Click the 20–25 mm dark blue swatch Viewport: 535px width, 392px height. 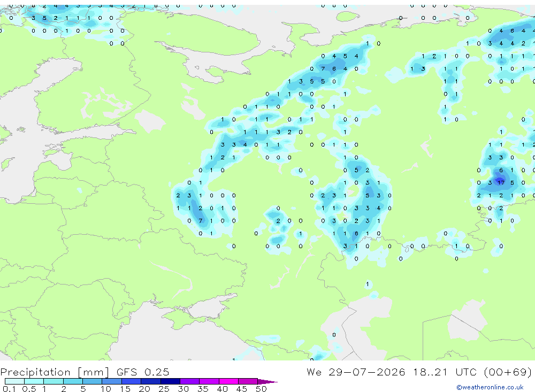click(x=151, y=381)
